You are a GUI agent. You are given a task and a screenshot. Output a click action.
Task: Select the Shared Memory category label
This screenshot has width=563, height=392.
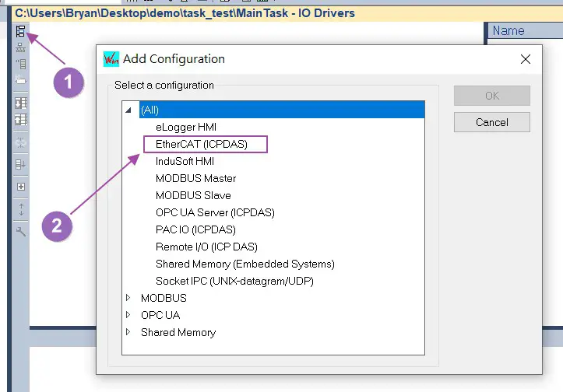coord(178,332)
